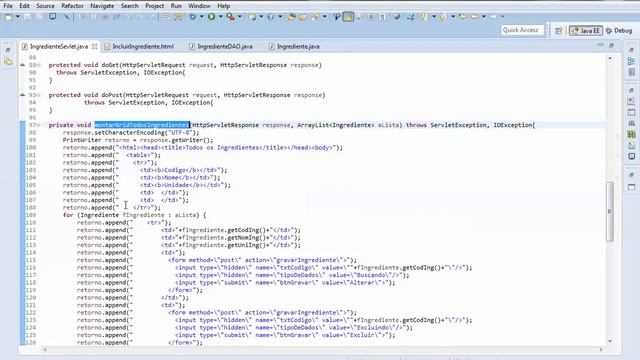Restore the left minimized view stack
640x360 pixels.
coord(8,50)
